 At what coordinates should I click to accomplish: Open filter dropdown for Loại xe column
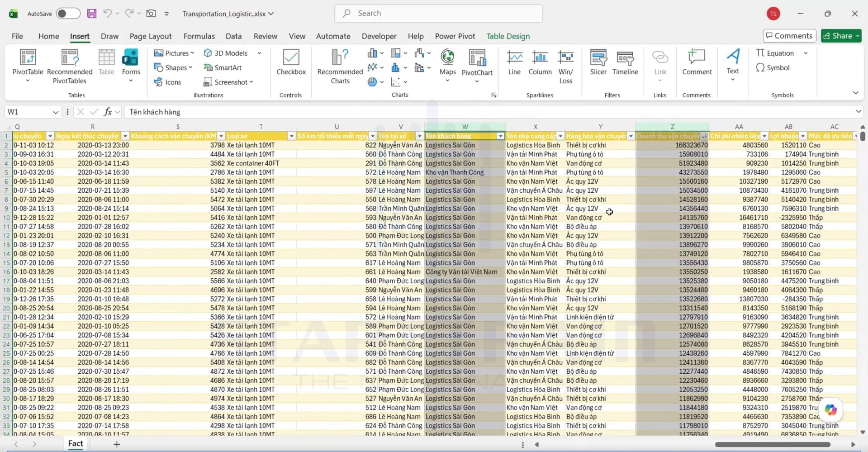pyautogui.click(x=291, y=136)
